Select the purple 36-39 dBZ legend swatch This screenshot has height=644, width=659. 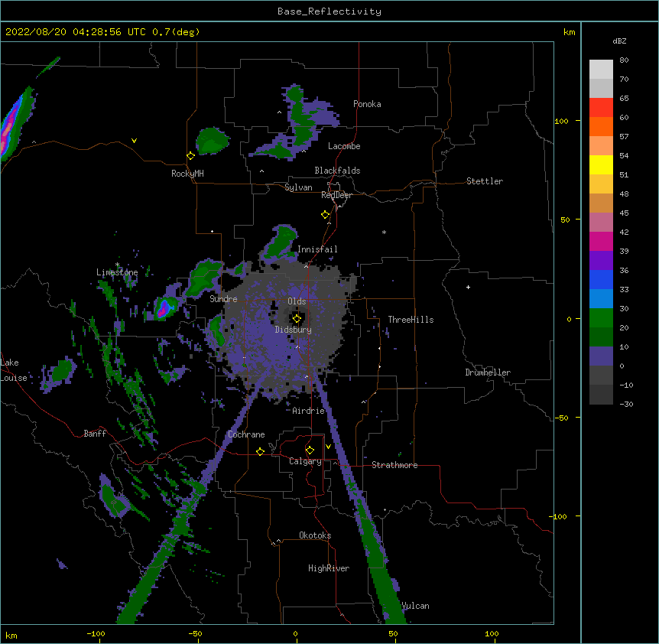point(601,261)
